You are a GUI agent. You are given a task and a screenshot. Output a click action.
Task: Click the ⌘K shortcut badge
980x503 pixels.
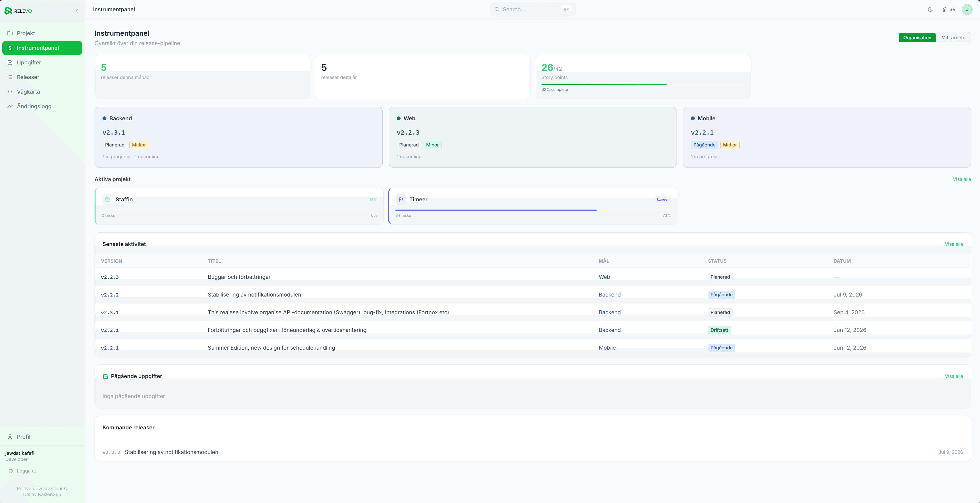click(x=566, y=9)
